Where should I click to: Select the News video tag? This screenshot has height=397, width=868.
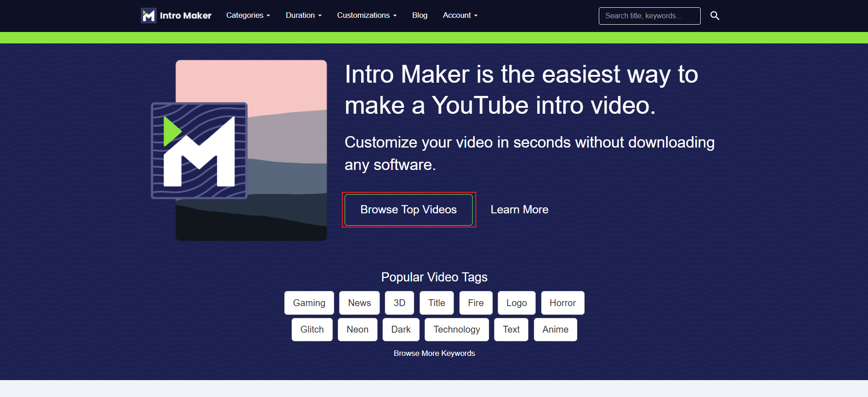click(359, 303)
